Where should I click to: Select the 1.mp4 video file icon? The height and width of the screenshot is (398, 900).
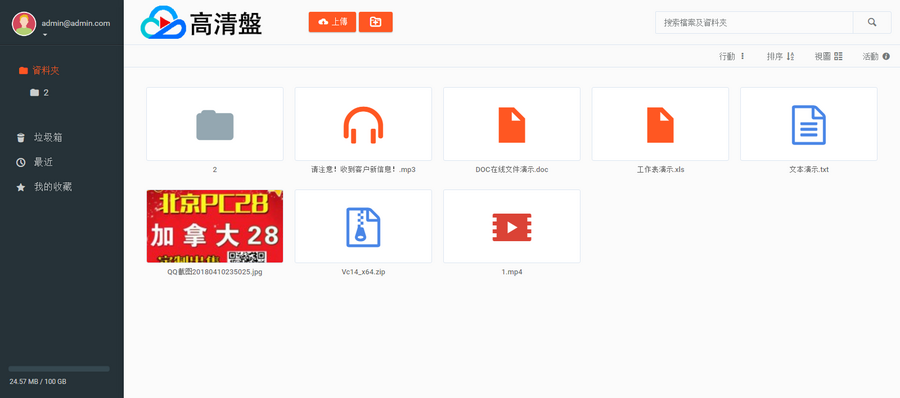(511, 227)
